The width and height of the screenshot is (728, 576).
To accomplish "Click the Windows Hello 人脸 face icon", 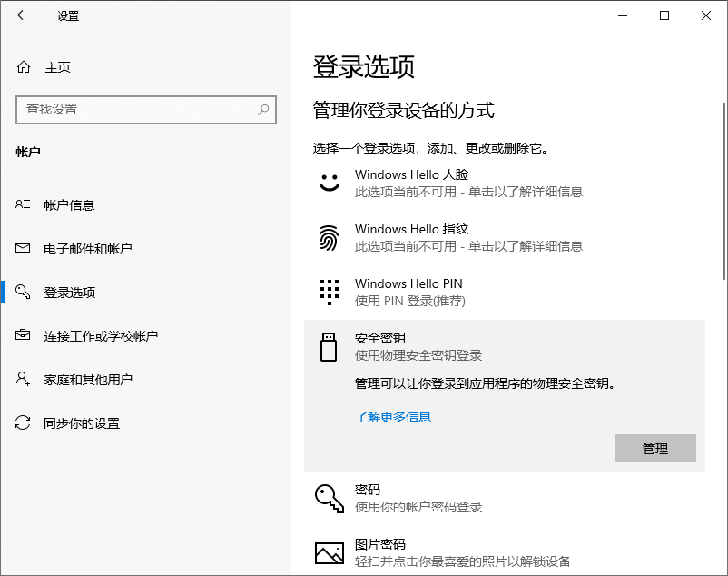I will point(330,183).
